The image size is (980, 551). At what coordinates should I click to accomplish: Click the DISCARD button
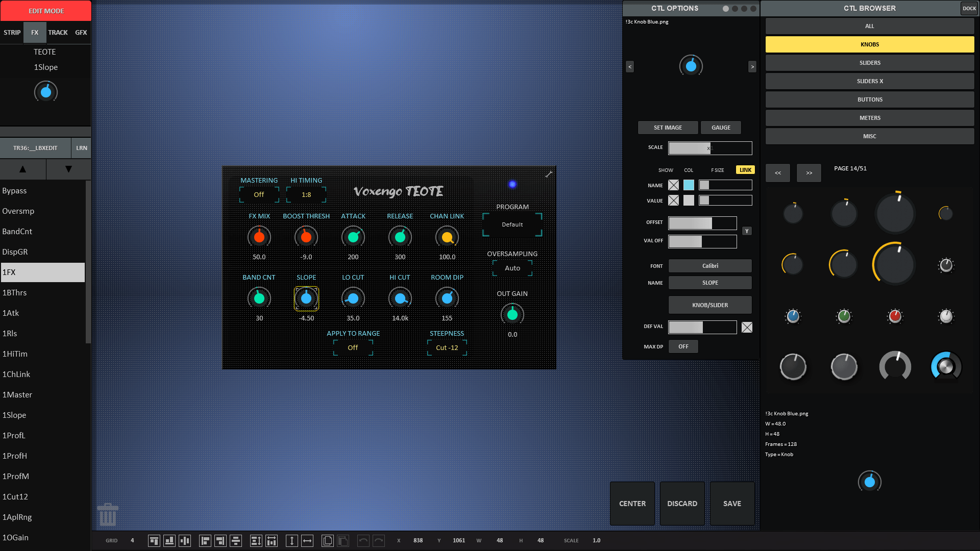click(x=682, y=504)
